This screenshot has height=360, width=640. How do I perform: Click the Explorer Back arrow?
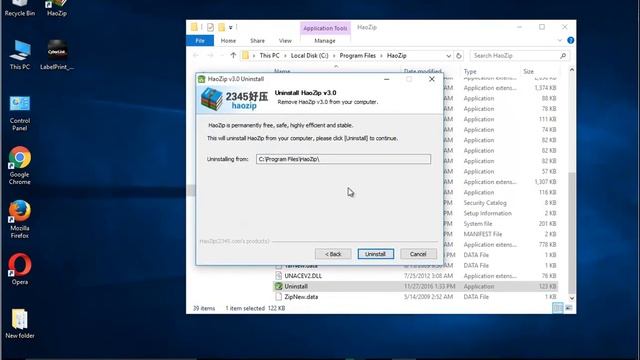tap(196, 55)
